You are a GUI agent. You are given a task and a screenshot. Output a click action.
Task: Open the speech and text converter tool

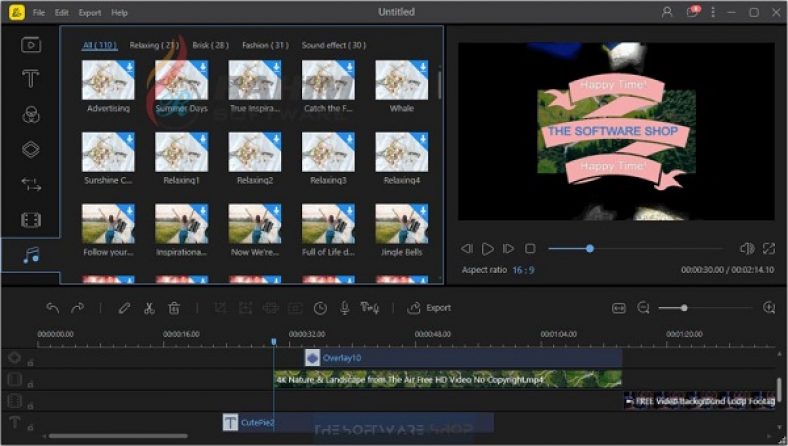(x=370, y=308)
